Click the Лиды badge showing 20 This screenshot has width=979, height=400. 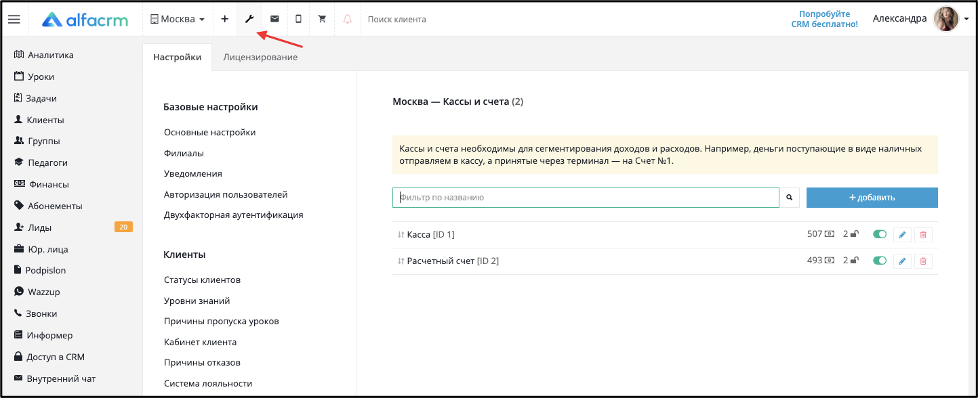[x=123, y=227]
